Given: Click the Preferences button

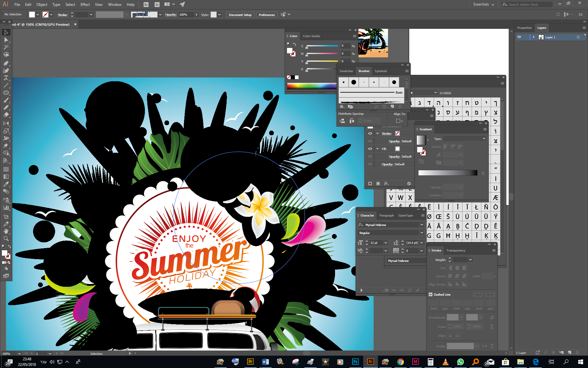Looking at the screenshot, I should click(x=267, y=15).
